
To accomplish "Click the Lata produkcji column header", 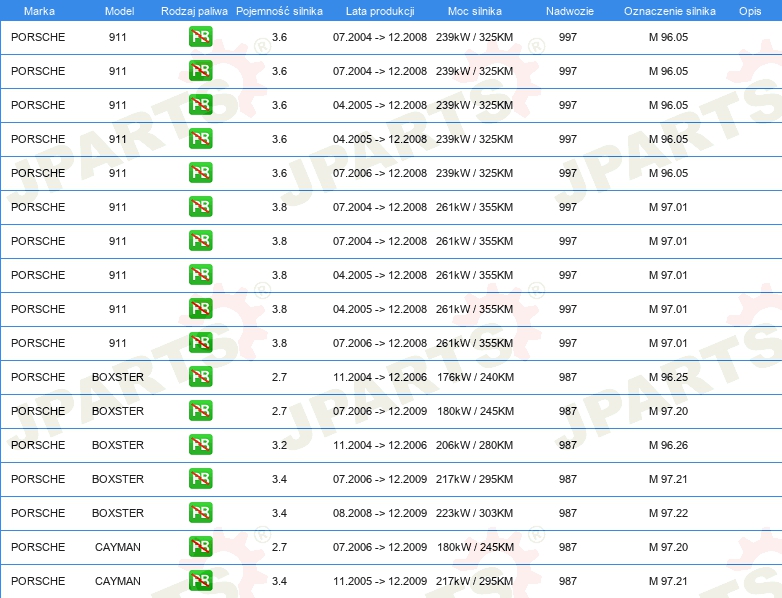I will [x=379, y=10].
